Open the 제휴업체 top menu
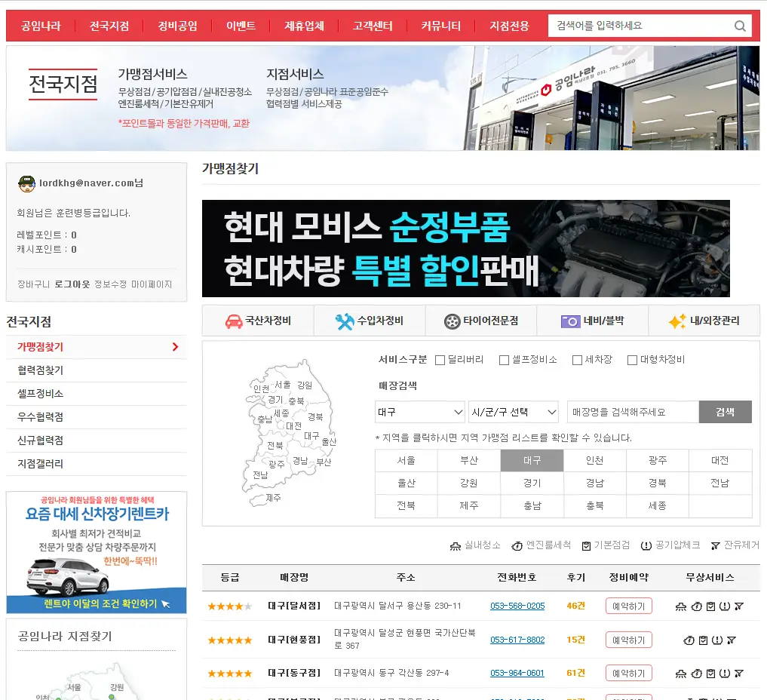This screenshot has height=700, width=767. pos(304,26)
